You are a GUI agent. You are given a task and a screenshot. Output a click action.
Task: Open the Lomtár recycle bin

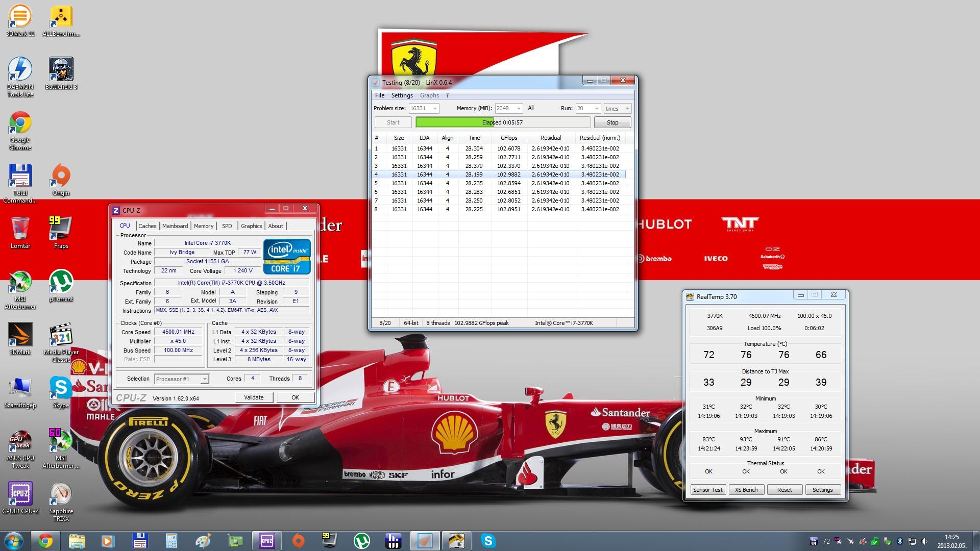point(20,233)
